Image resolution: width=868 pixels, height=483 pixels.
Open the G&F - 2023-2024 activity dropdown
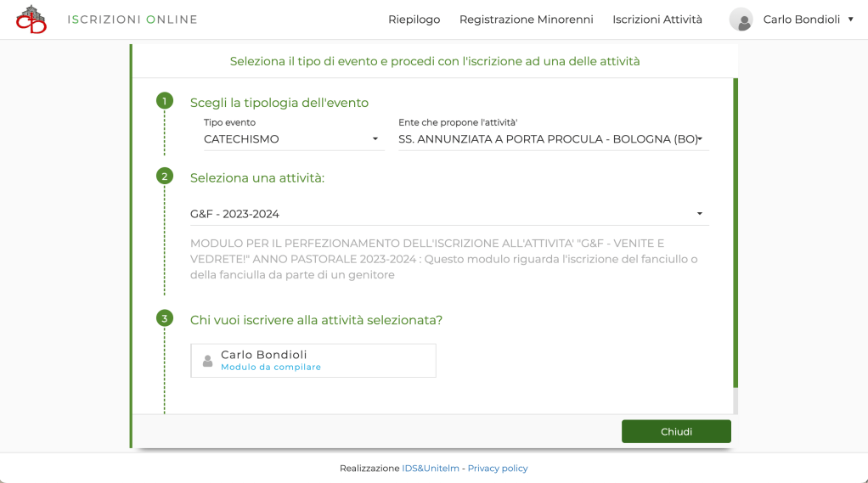tap(448, 214)
